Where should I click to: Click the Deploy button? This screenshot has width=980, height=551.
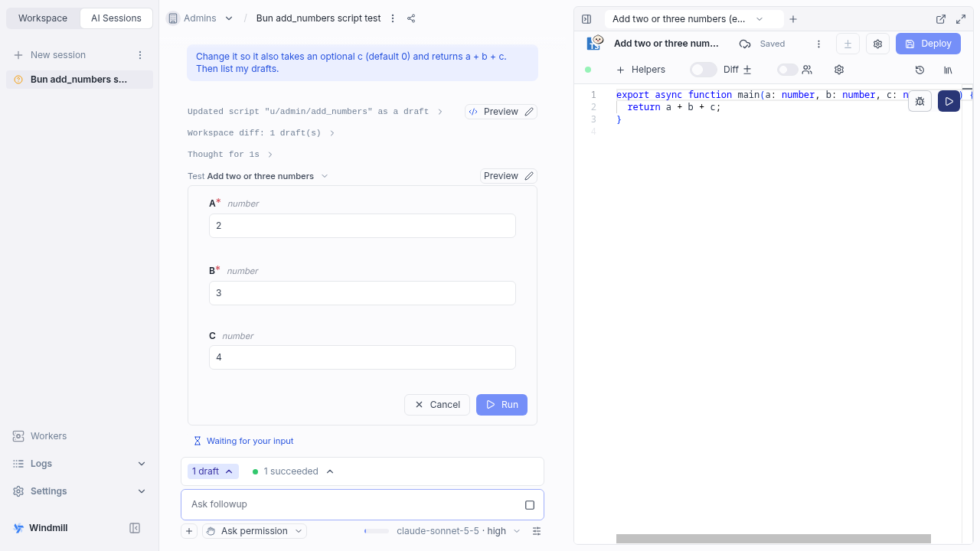(928, 44)
